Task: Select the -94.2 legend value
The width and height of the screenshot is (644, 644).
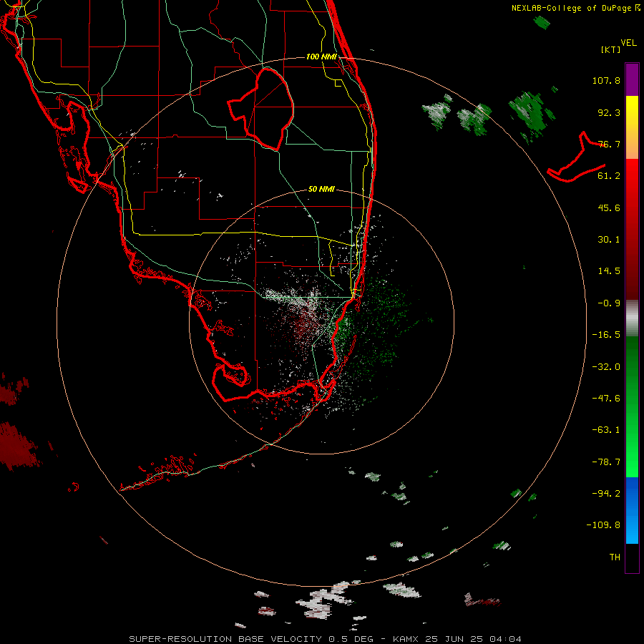Action: [x=606, y=494]
